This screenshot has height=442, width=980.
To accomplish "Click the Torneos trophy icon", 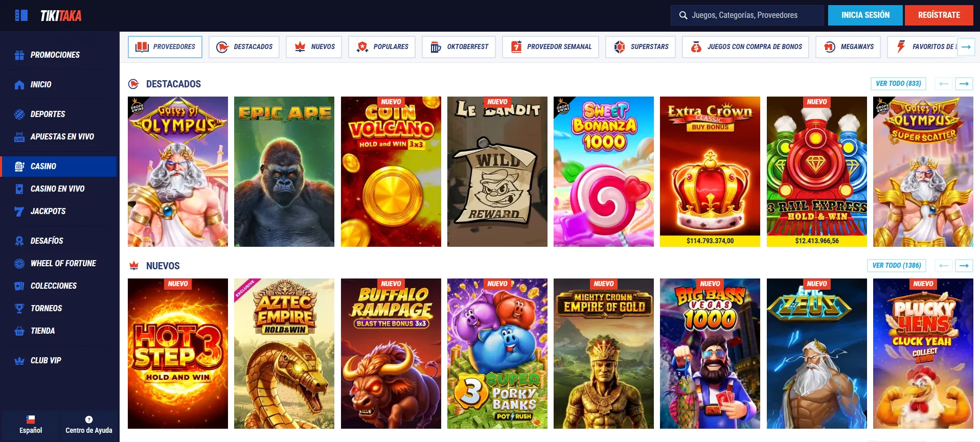I will coord(19,308).
